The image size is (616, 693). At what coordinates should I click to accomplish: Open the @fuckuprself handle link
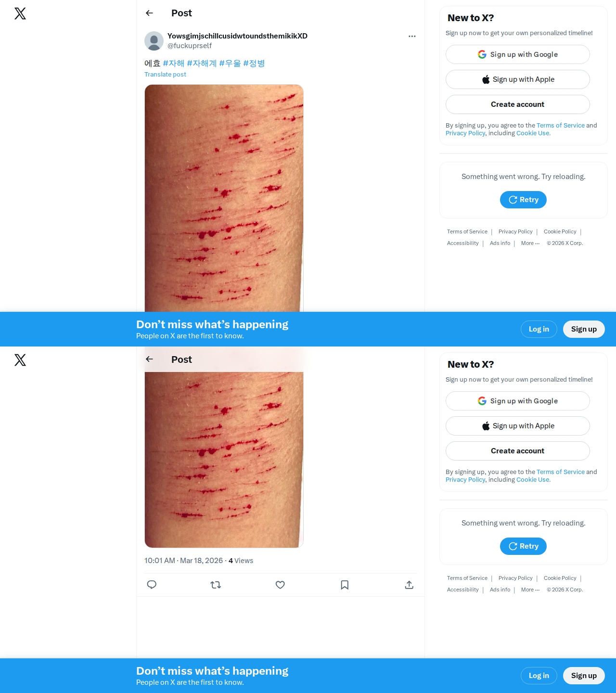click(190, 46)
